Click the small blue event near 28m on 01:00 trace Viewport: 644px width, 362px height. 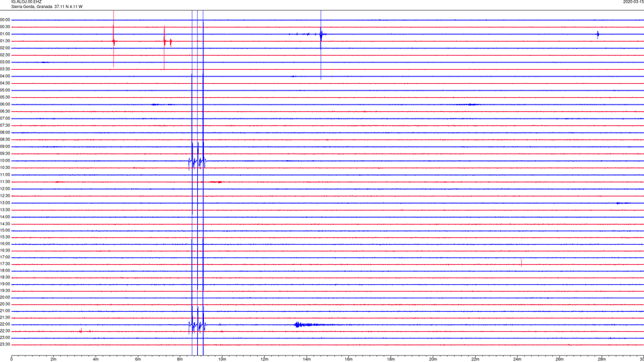(x=598, y=34)
